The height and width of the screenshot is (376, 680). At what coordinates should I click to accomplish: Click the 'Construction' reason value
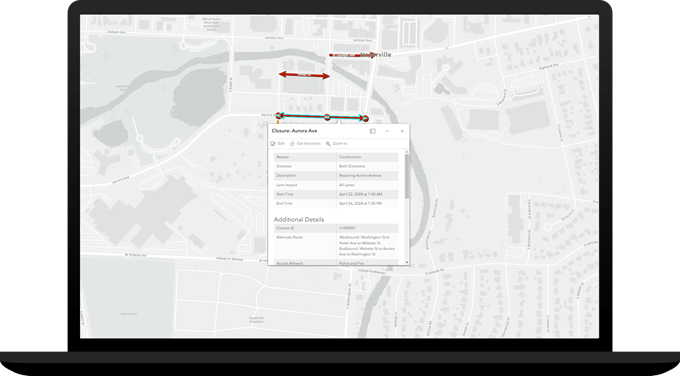click(350, 157)
